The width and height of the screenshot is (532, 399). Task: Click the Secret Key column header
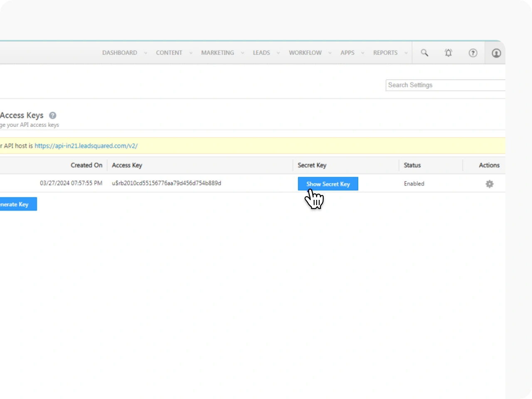click(x=312, y=165)
